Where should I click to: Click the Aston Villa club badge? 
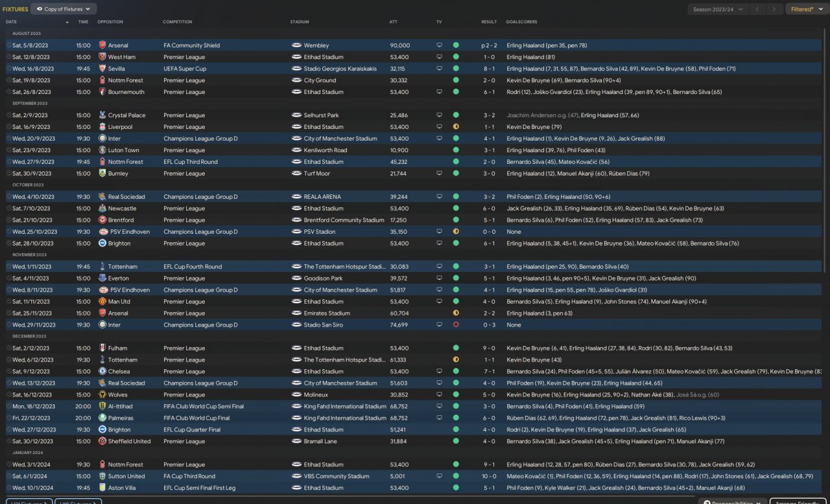coord(102,488)
